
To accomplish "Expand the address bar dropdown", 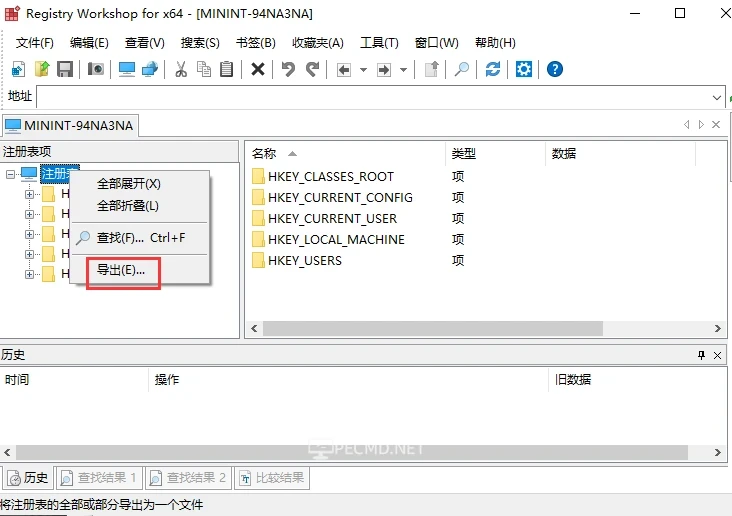I will 717,98.
